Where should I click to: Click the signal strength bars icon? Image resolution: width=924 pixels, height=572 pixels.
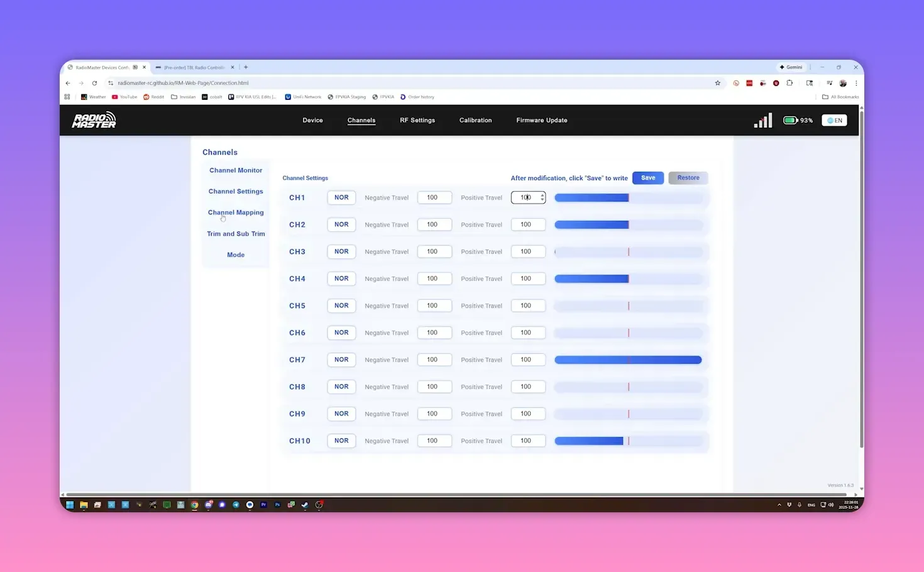click(762, 119)
